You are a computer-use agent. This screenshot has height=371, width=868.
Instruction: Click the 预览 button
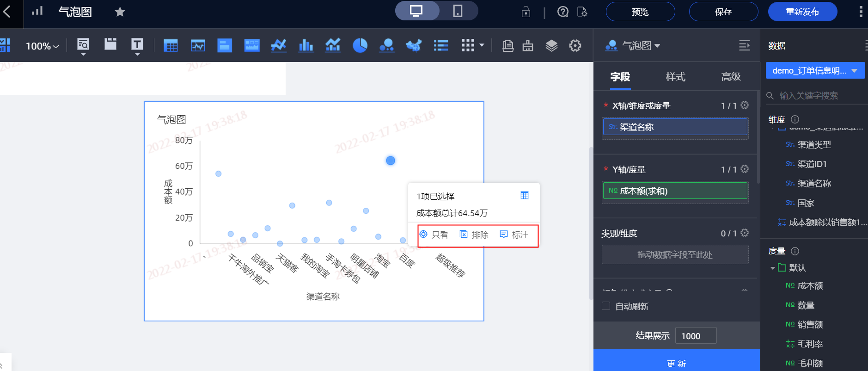(x=641, y=12)
